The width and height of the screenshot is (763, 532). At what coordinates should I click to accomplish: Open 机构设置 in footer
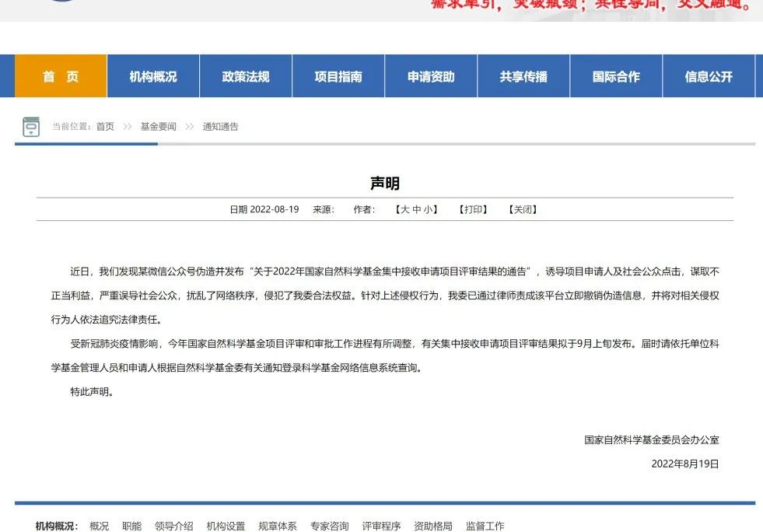[x=226, y=527]
